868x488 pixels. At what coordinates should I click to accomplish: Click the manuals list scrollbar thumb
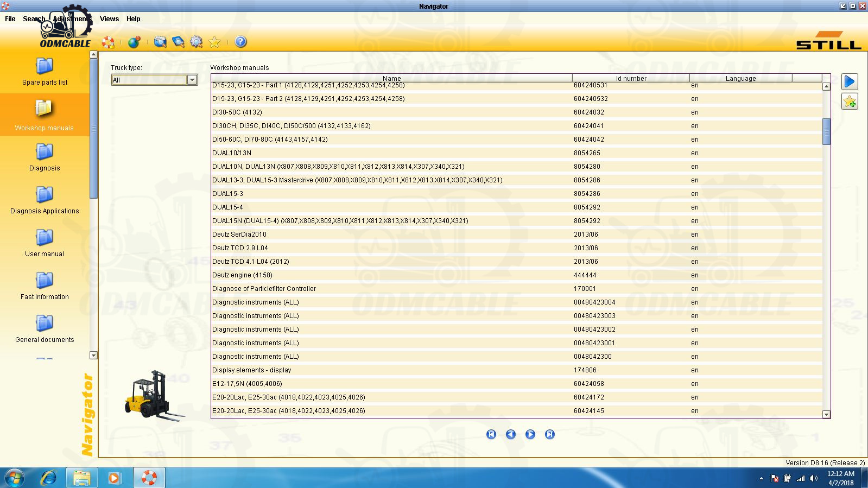coord(826,131)
